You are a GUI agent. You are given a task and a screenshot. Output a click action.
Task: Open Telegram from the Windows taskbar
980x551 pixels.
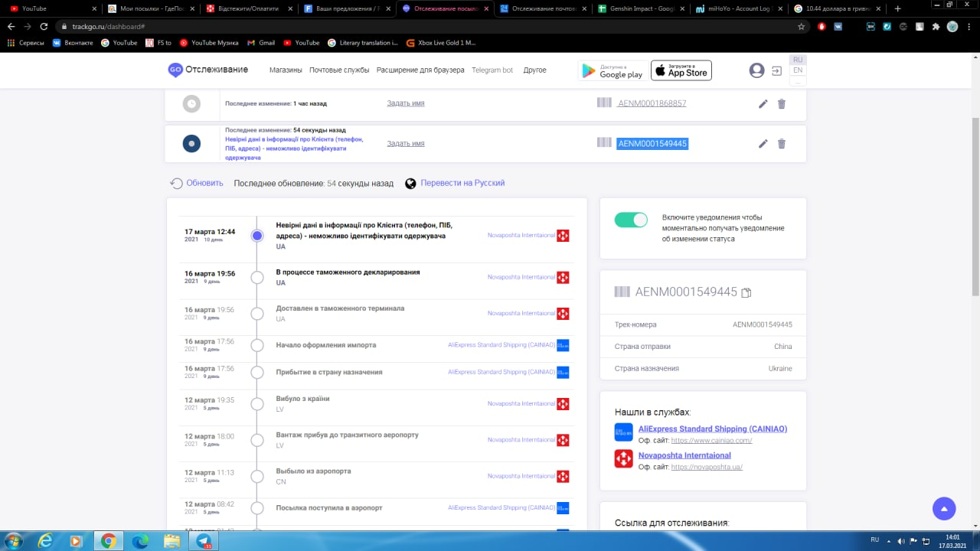pyautogui.click(x=204, y=540)
